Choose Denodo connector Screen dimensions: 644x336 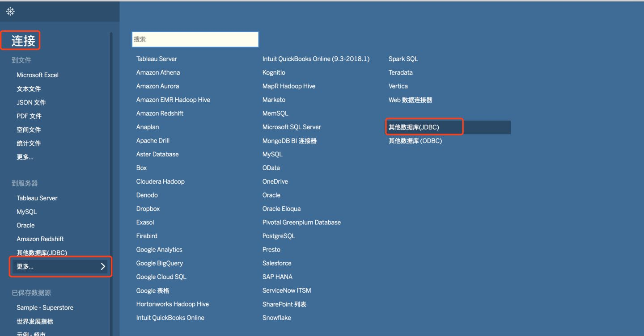[147, 195]
